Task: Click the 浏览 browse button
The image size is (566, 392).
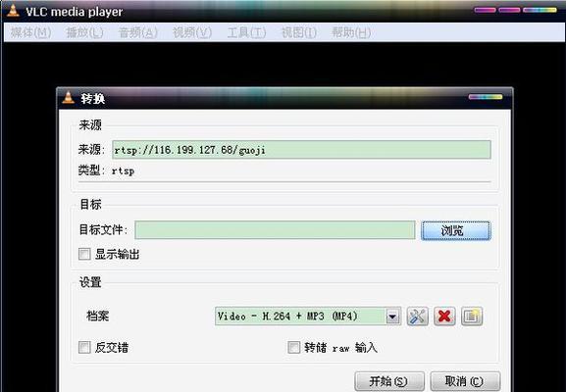Action: click(x=456, y=230)
